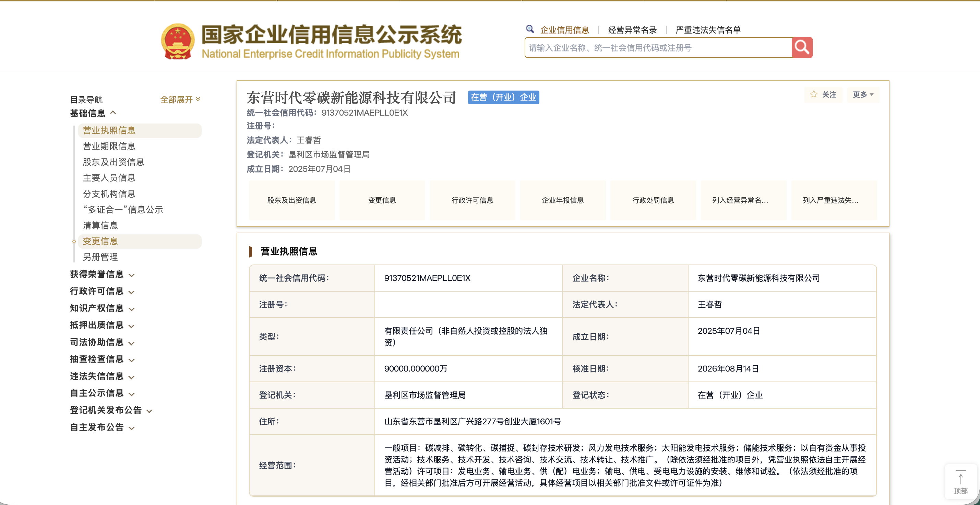Expand 获得荣誉信息 in sidebar
Screen dimensions: 980x505
pyautogui.click(x=102, y=274)
